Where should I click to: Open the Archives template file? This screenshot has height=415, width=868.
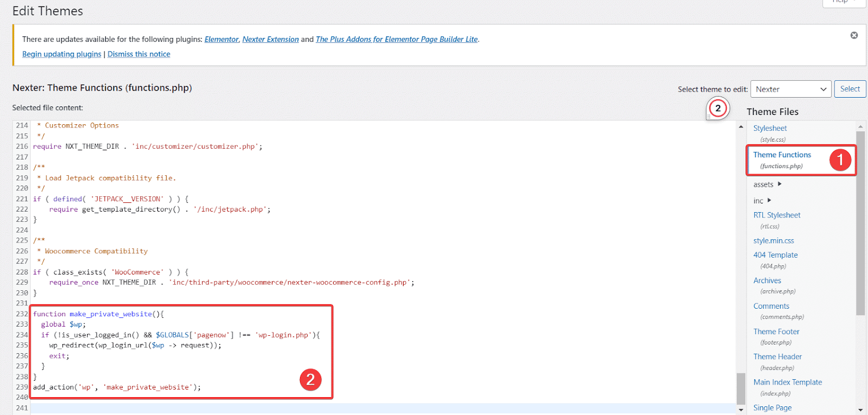tap(767, 280)
